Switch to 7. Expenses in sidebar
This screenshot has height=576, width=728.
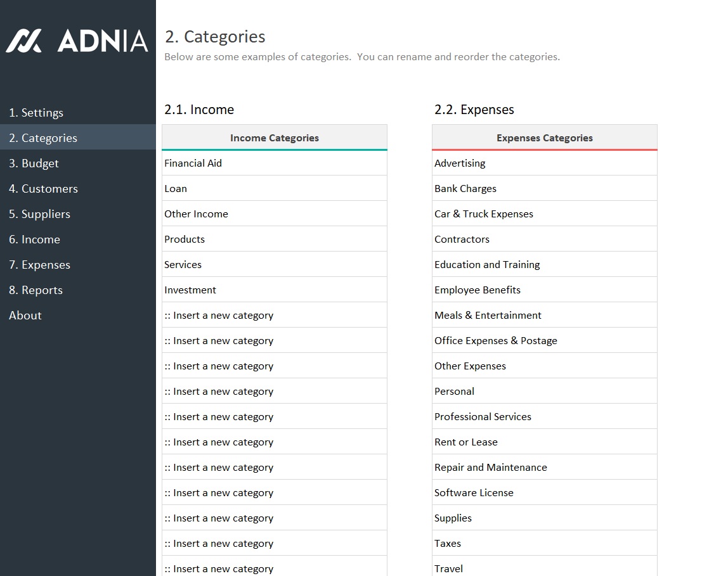click(78, 265)
